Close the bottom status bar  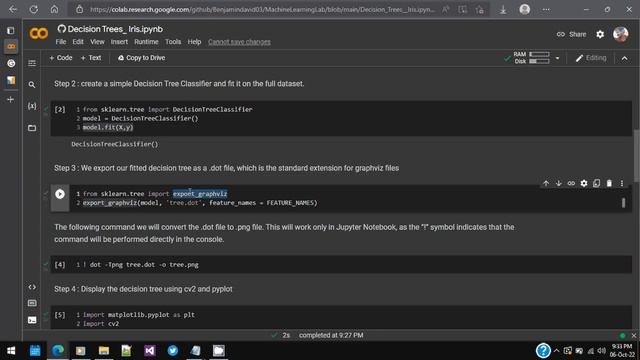point(634,336)
